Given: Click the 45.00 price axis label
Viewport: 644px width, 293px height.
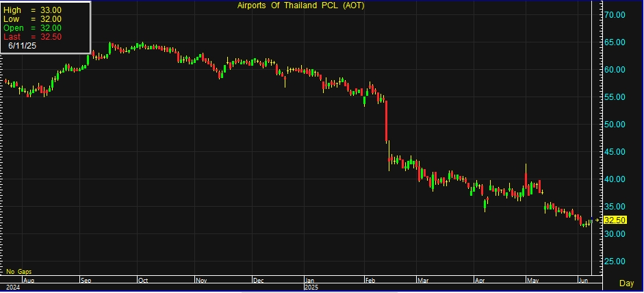Looking at the screenshot, I should pos(615,152).
